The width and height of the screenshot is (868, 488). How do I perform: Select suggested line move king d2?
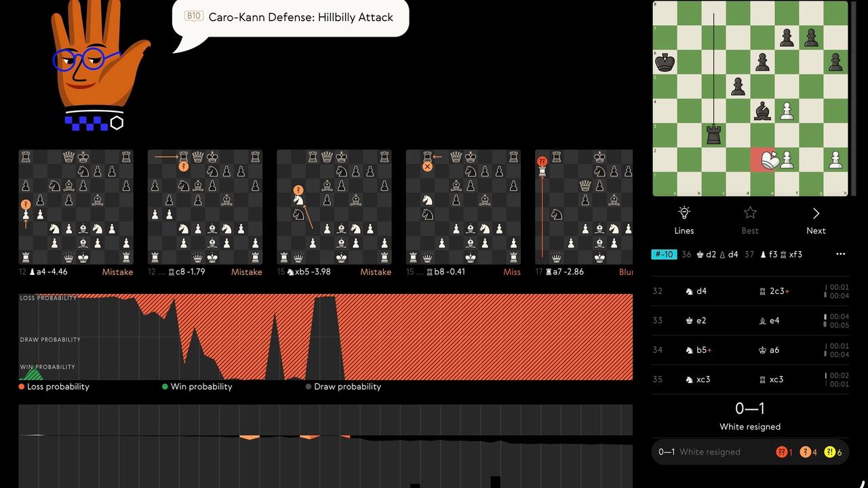[x=707, y=255]
